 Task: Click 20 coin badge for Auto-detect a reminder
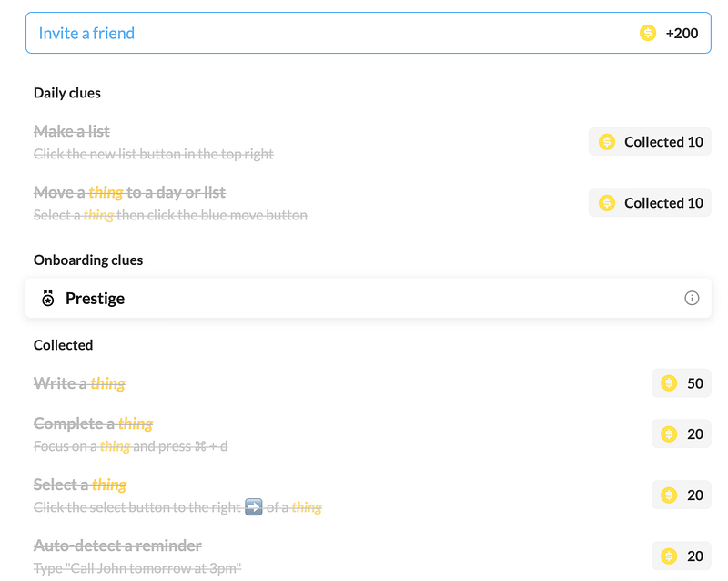[x=682, y=556]
